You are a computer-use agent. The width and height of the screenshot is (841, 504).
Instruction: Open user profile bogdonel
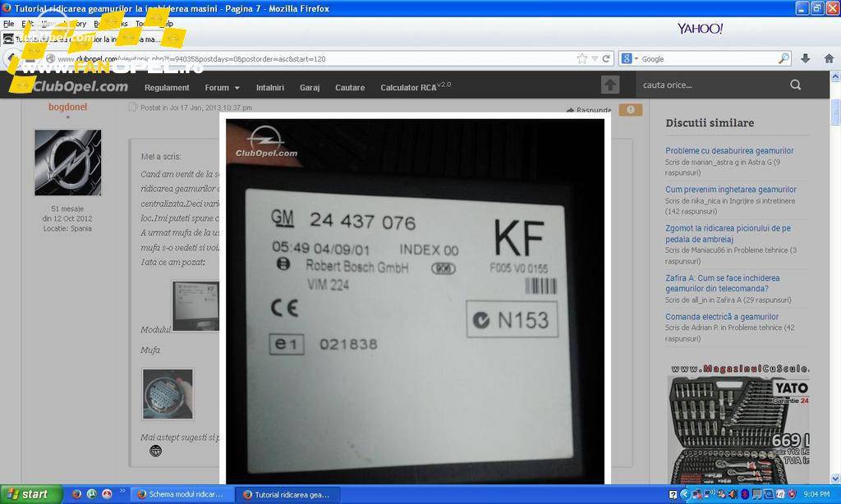click(67, 107)
